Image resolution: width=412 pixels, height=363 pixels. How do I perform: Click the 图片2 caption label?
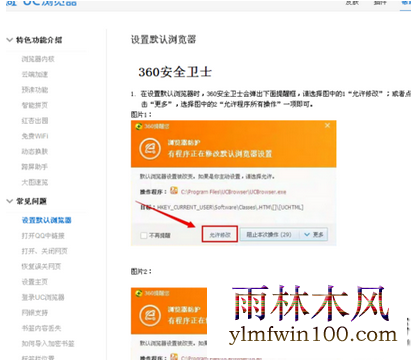(141, 271)
